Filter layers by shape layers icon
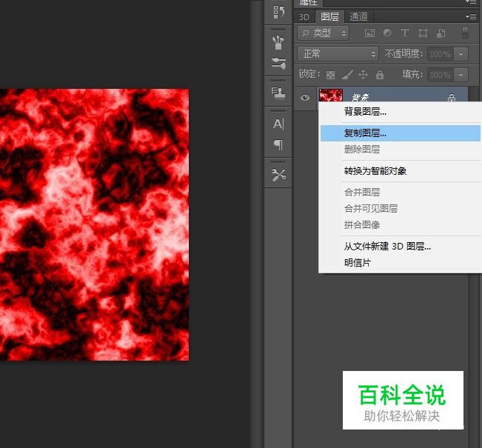482x448 pixels. [x=423, y=33]
